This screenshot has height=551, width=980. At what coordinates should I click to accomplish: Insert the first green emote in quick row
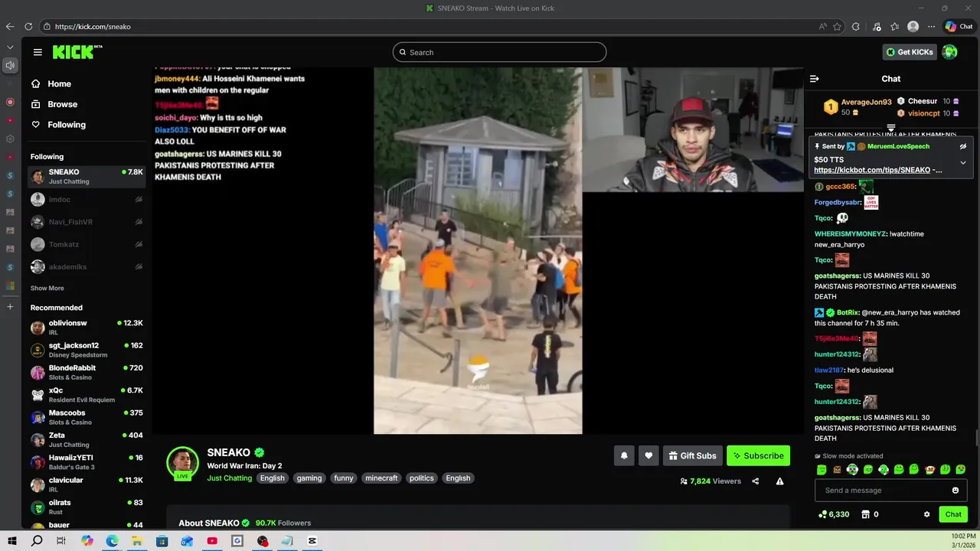[822, 470]
